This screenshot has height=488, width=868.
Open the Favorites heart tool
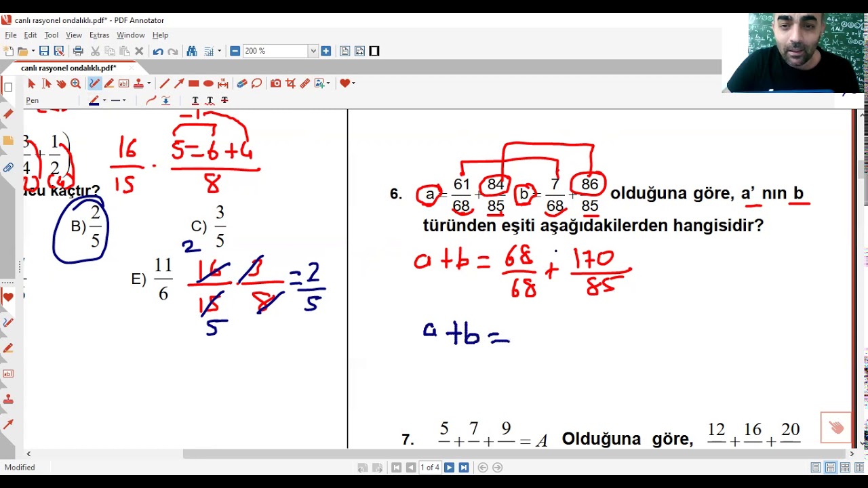coord(344,83)
